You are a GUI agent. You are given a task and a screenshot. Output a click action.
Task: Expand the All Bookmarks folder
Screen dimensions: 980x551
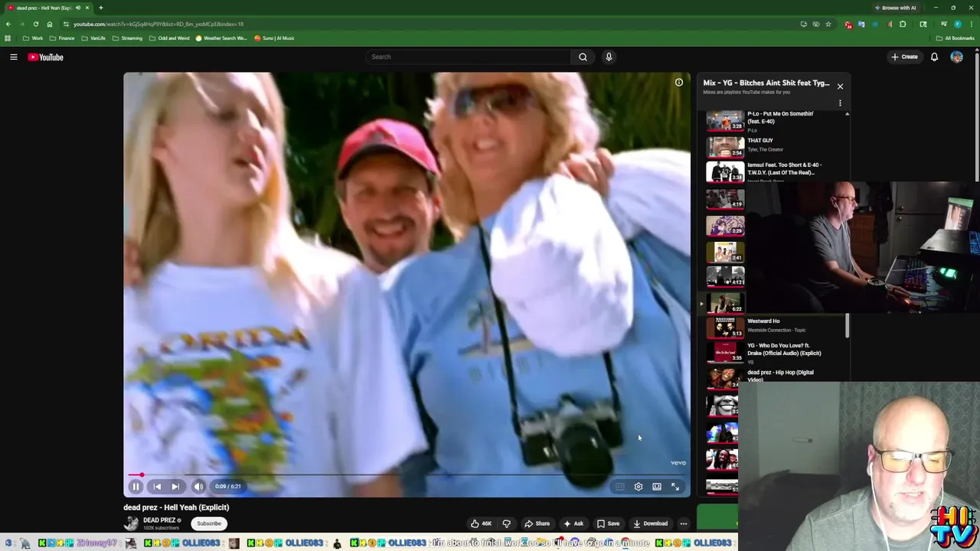(x=955, y=38)
